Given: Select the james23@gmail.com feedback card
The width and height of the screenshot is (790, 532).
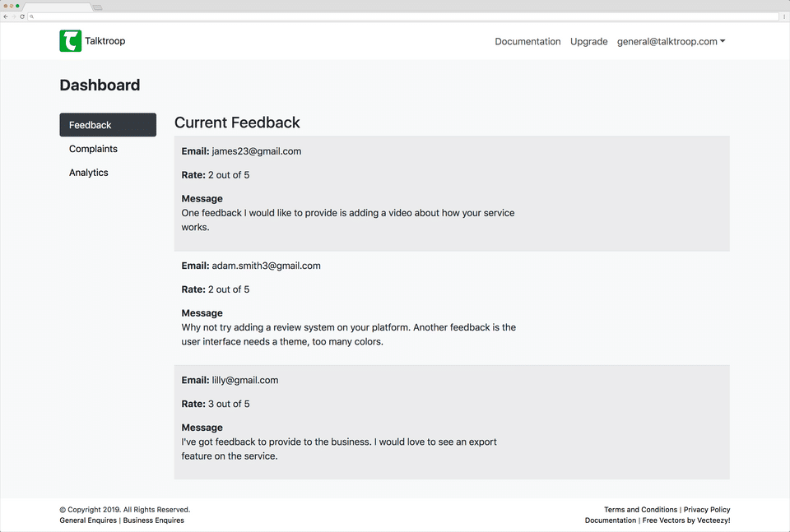Looking at the screenshot, I should (x=452, y=193).
